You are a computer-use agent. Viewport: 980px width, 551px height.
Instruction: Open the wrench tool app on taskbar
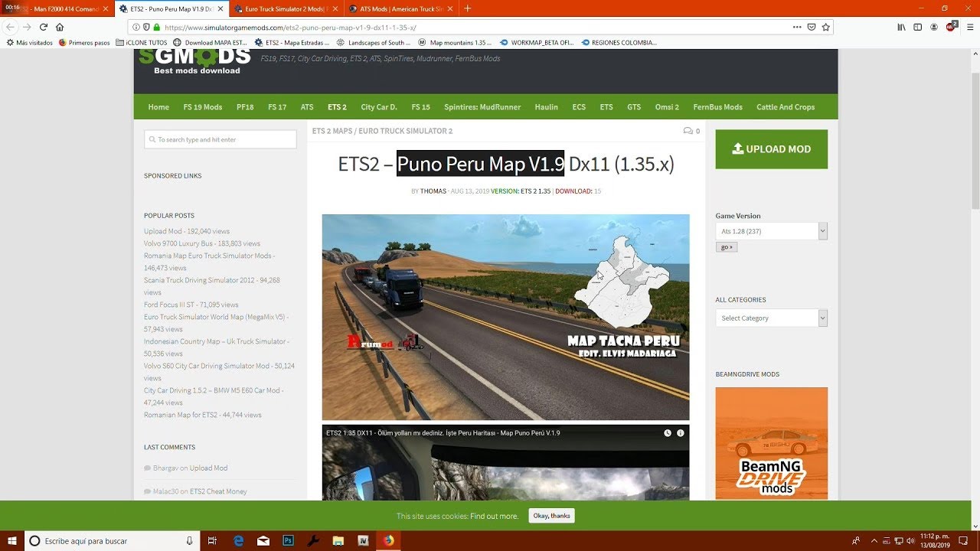[313, 541]
